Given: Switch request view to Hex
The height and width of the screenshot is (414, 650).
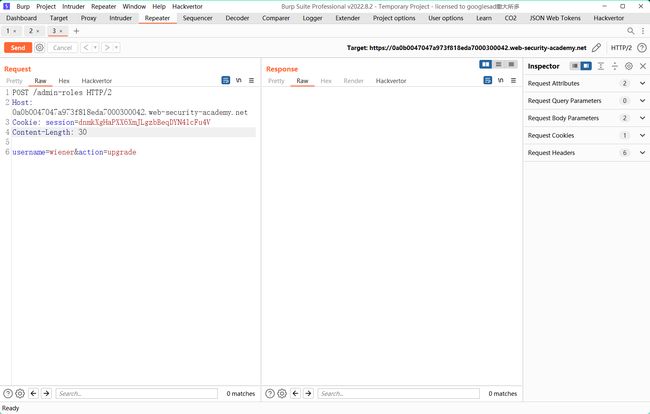Looking at the screenshot, I should [x=63, y=80].
